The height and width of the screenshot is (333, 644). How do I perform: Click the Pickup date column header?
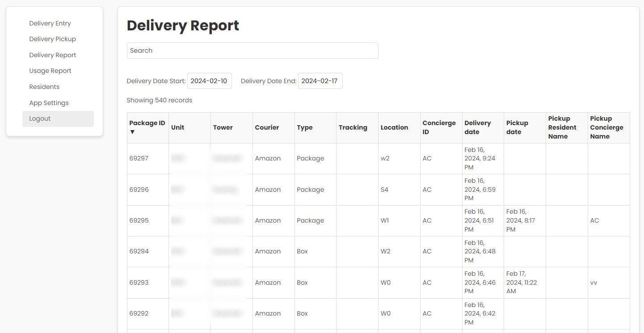(517, 127)
